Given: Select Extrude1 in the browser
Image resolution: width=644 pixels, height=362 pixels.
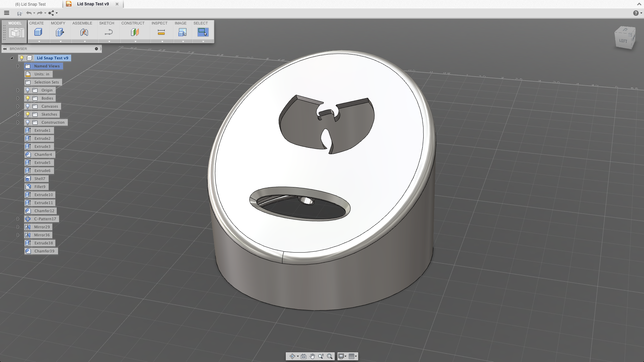Looking at the screenshot, I should click(x=39, y=130).
